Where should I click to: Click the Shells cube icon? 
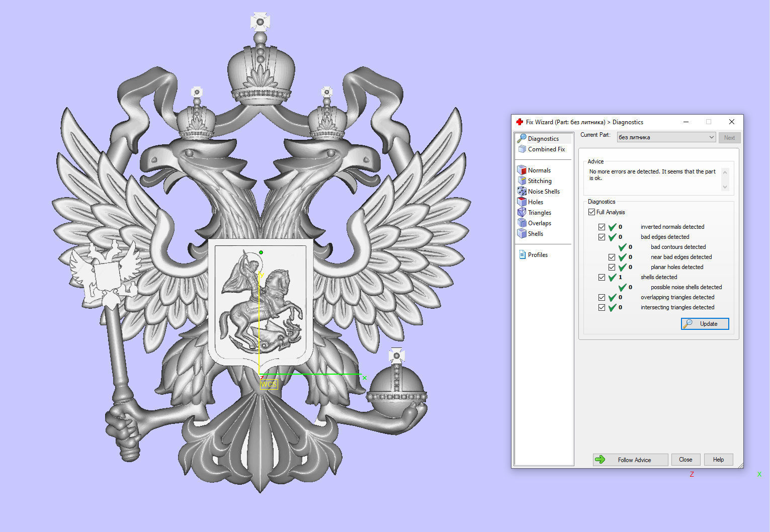[x=522, y=233]
